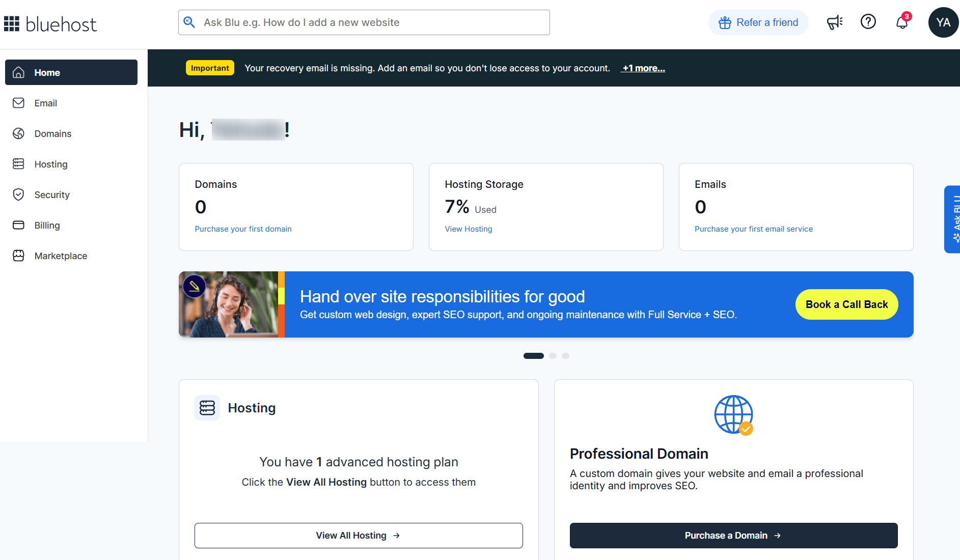The height and width of the screenshot is (560, 960).
Task: Focus the Ask Blu search field
Action: click(x=364, y=22)
